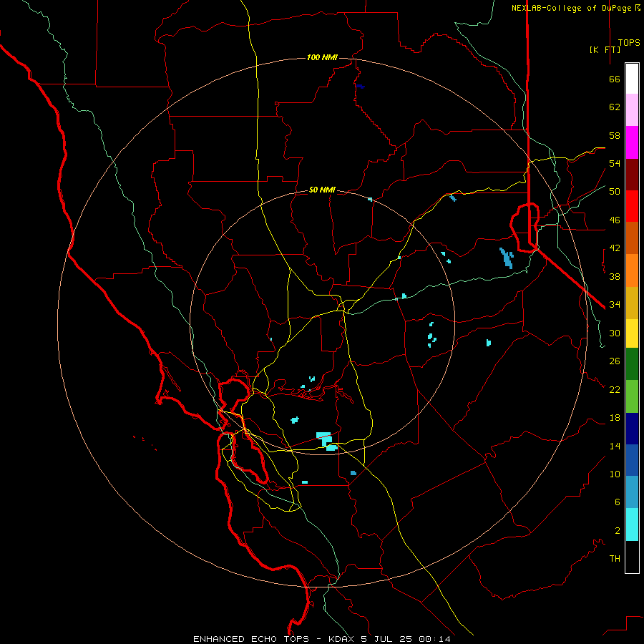
Task: Click the '5 JUL 25' date text
Action: (388, 639)
